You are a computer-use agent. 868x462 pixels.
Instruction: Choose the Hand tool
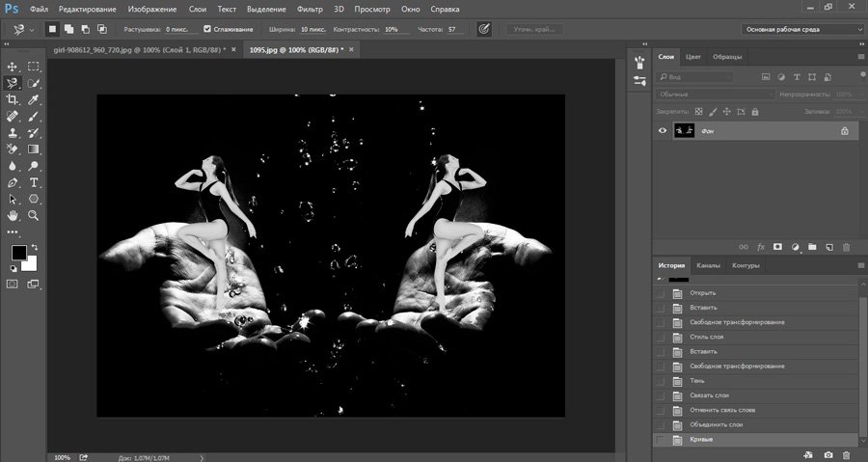[x=13, y=215]
